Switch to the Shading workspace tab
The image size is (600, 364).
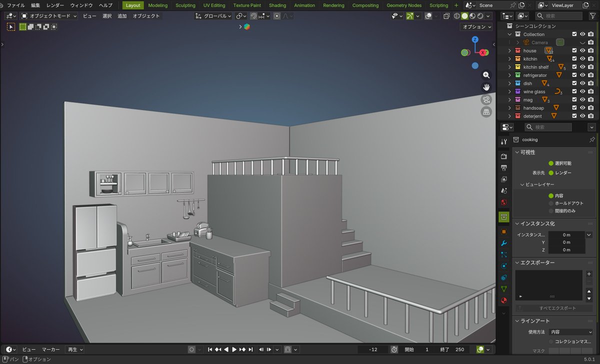277,5
